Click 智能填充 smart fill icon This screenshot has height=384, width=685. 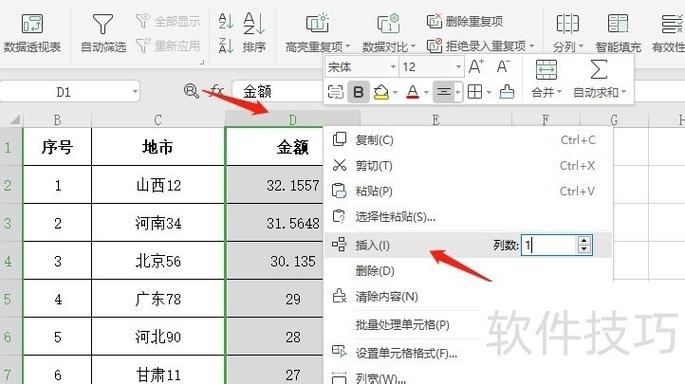tap(618, 24)
